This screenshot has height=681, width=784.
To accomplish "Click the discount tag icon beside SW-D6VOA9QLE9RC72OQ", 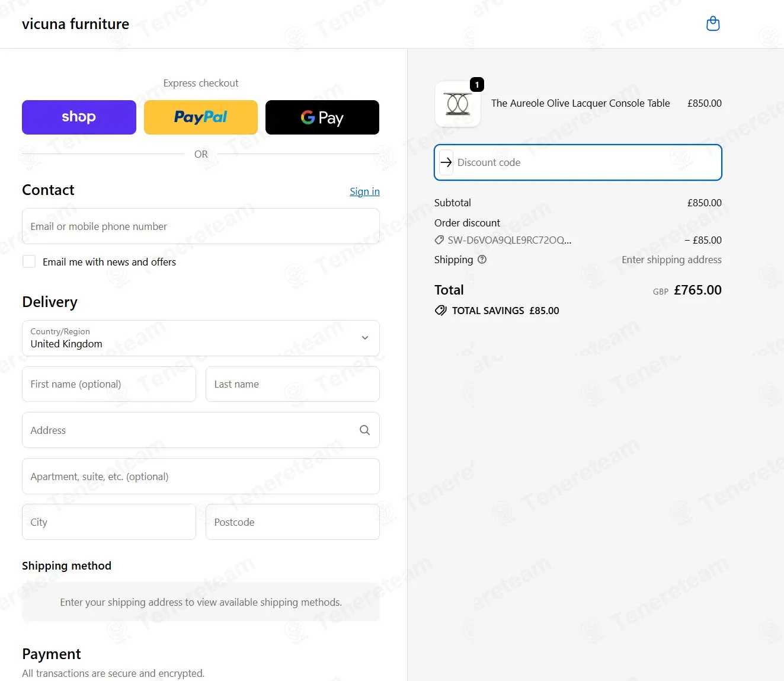I will tap(439, 240).
